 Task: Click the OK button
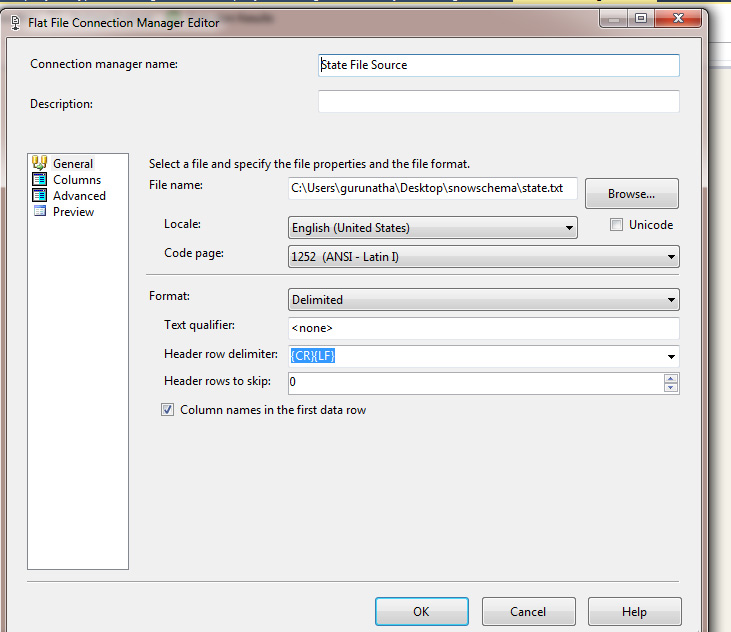click(x=421, y=611)
